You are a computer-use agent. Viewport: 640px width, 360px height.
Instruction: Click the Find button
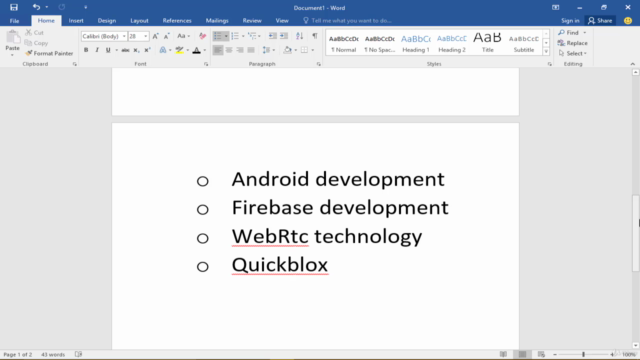tap(569, 33)
